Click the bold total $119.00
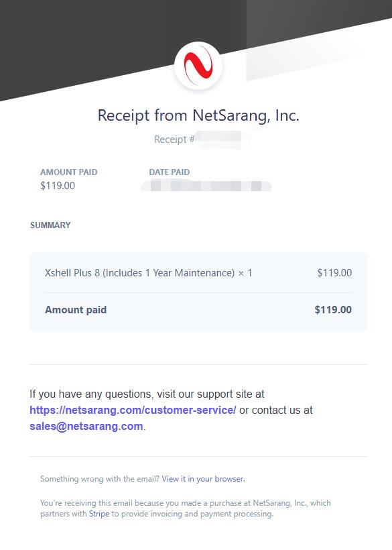Screen dimensions: 392x550 pos(333,310)
